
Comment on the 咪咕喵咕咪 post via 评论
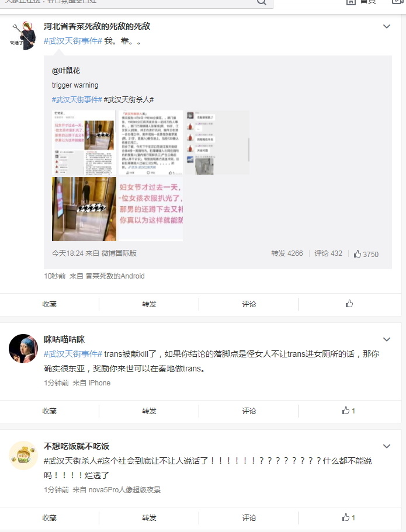249,411
